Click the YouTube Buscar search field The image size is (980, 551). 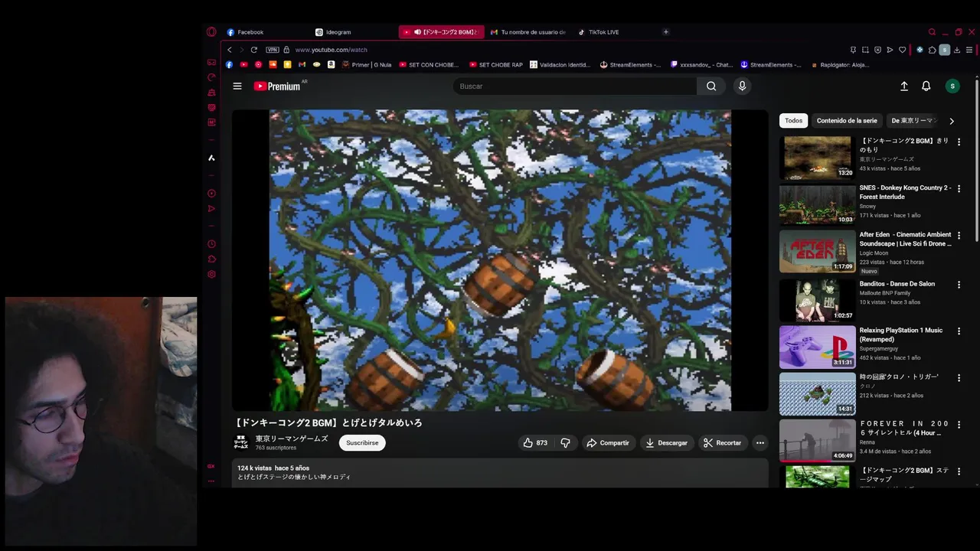[575, 86]
